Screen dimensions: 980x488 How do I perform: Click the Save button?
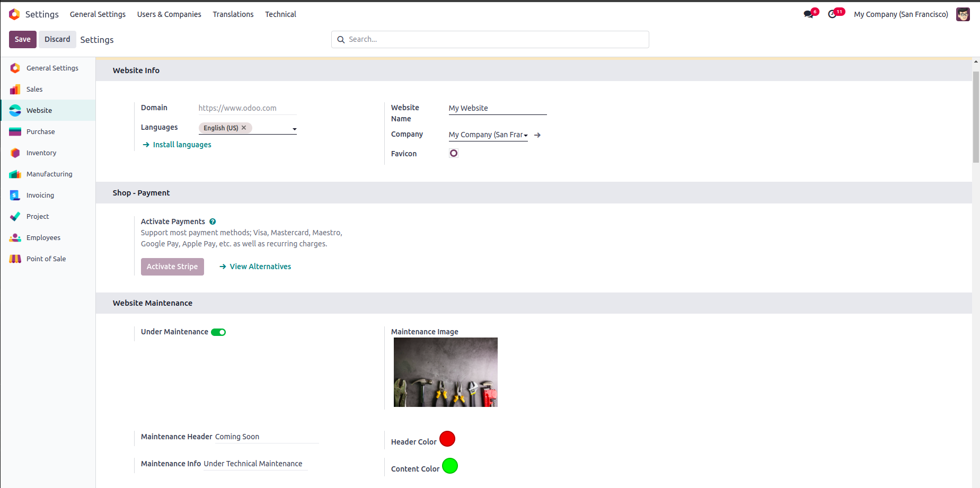point(23,39)
